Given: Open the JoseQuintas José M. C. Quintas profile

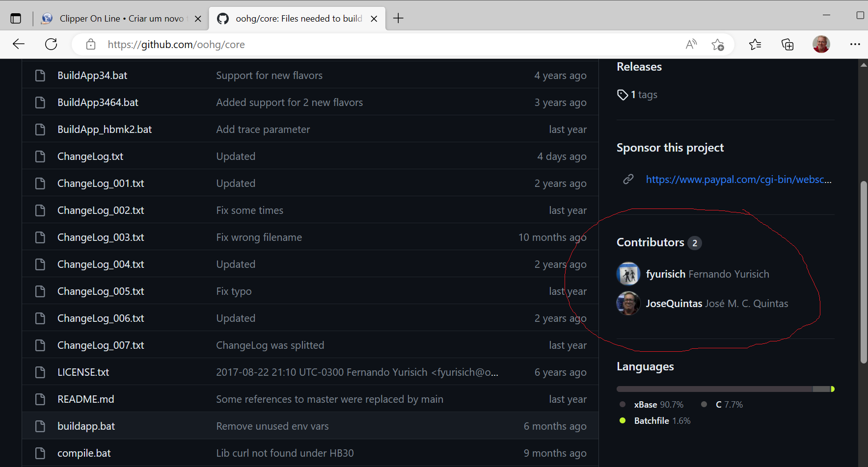Looking at the screenshot, I should click(x=717, y=304).
